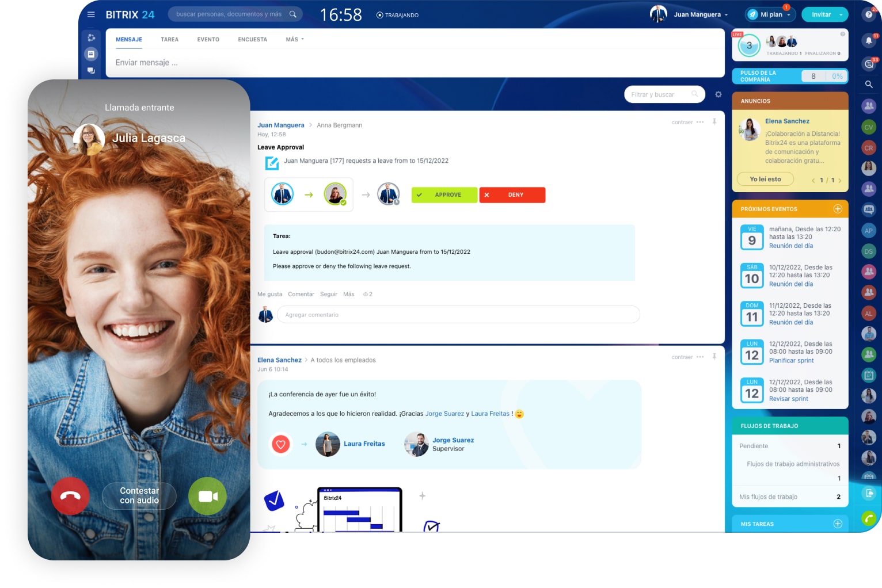Click the Agregar comentario field
The image size is (882, 588).
pos(458,315)
